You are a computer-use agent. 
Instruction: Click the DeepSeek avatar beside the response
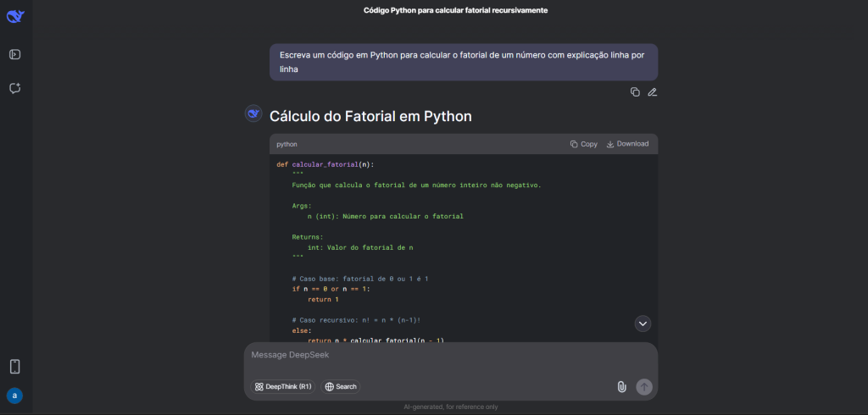253,114
